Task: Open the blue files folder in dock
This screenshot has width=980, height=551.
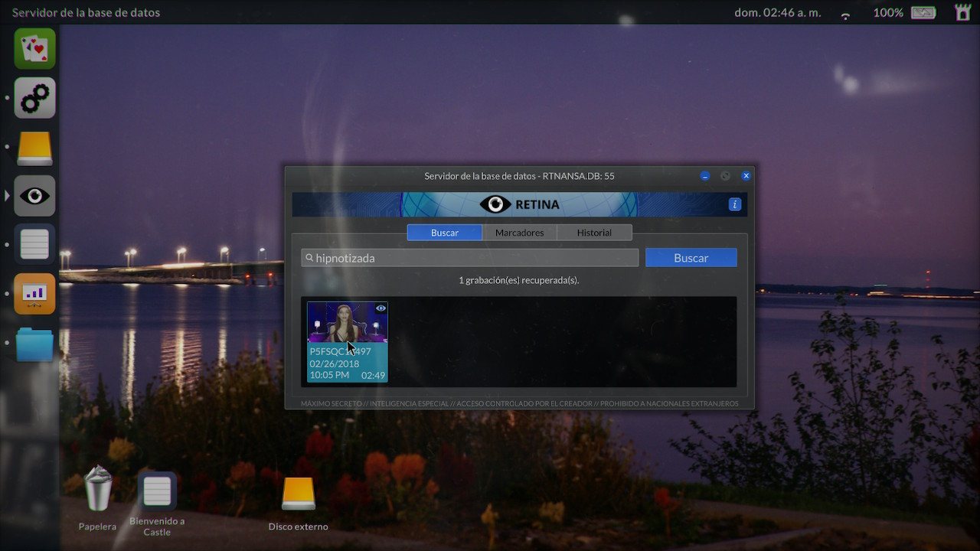Action: 34,344
